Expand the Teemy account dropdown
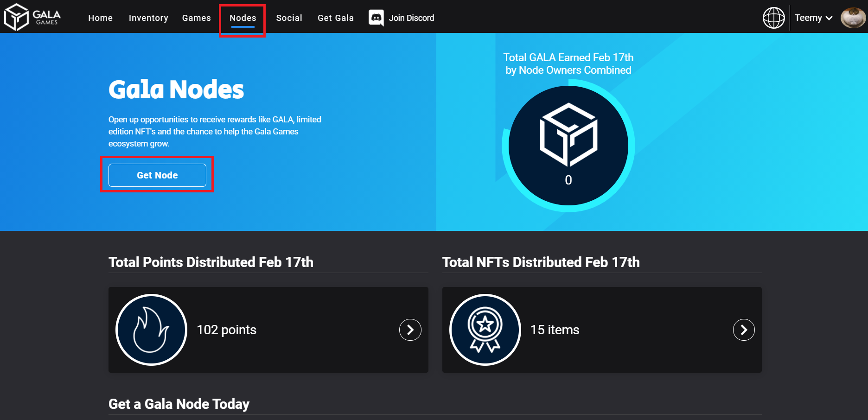 coord(813,18)
